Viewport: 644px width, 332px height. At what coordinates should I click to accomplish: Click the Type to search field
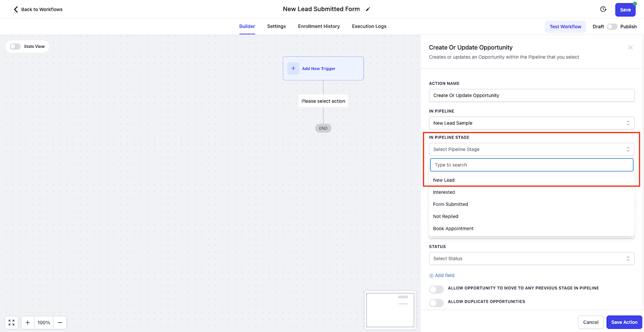(x=532, y=165)
